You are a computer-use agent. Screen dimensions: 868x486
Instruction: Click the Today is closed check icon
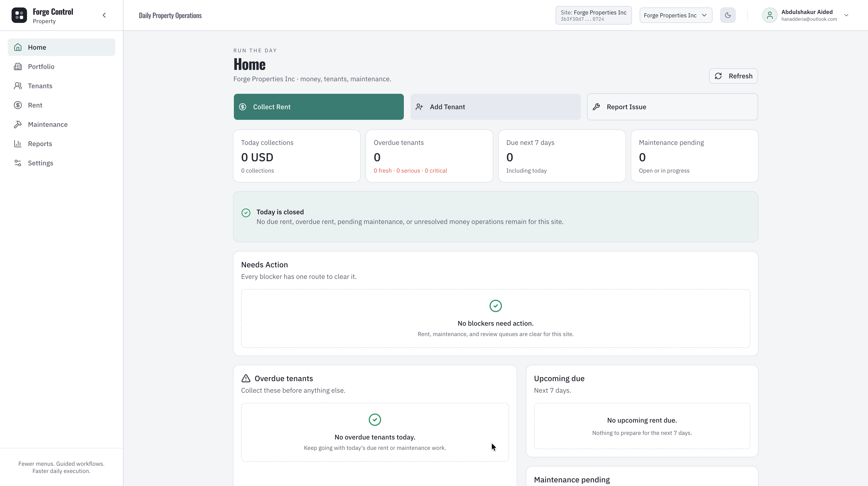[x=246, y=213]
